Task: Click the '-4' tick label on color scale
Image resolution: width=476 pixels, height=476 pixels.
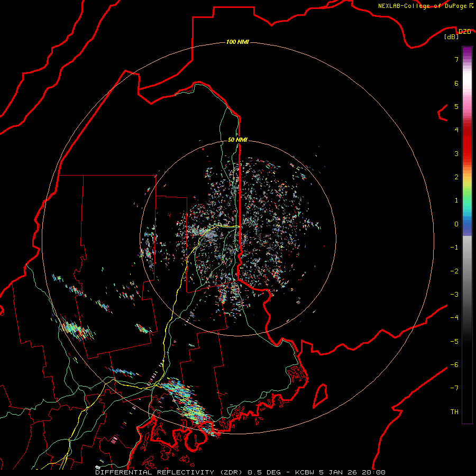Action: (454, 318)
